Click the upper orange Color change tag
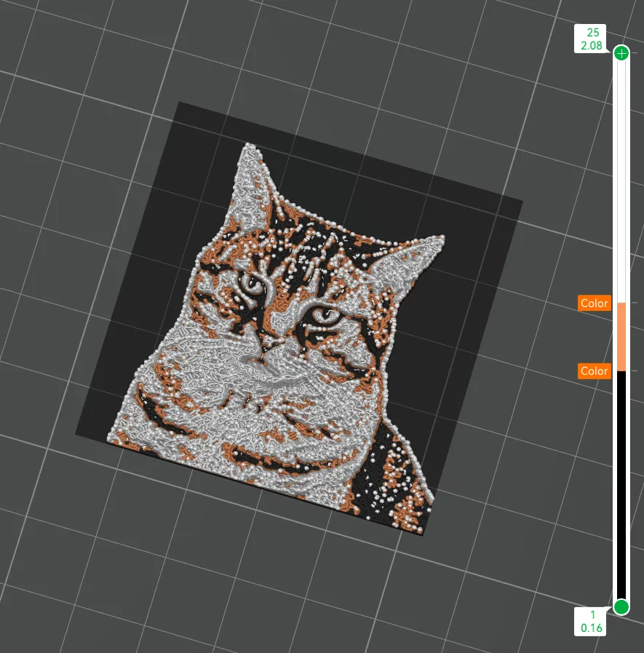Screen dimensions: 644x653 coord(594,303)
